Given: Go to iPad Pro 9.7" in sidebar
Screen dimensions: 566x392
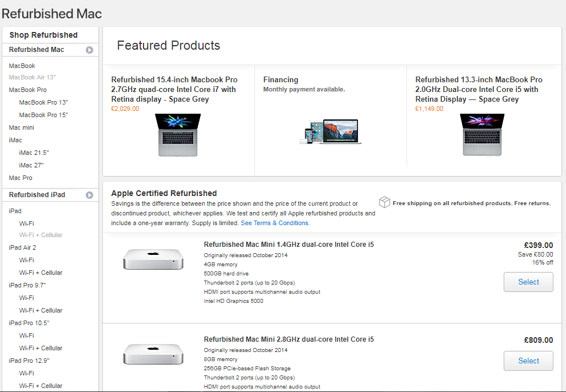Looking at the screenshot, I should pos(27,285).
